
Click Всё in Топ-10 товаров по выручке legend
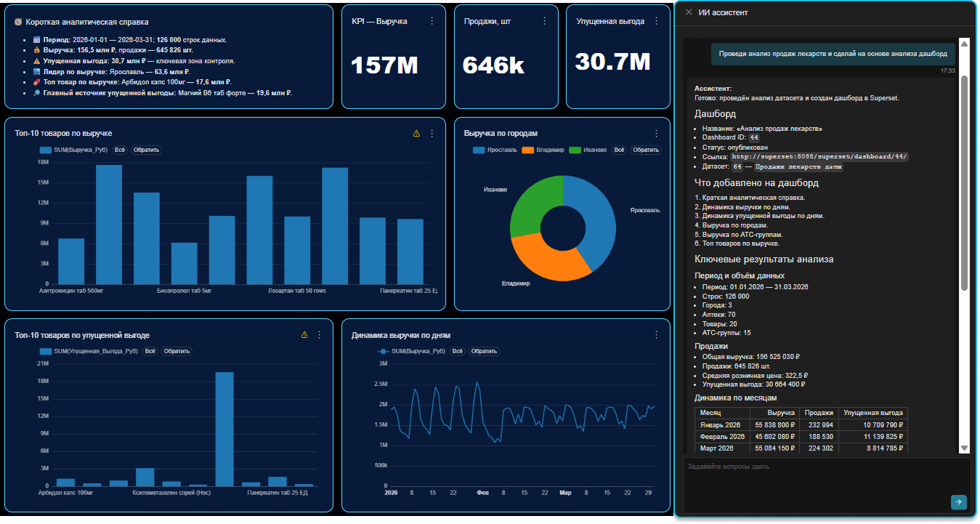tap(120, 150)
